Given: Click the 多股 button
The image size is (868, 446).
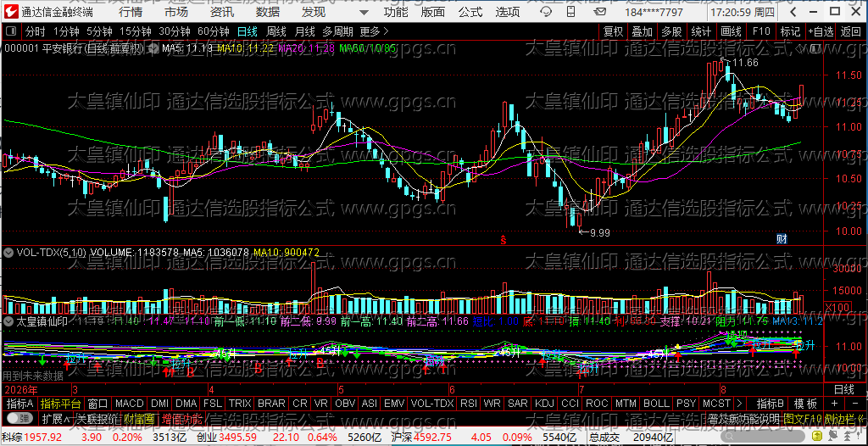Looking at the screenshot, I should point(671,31).
